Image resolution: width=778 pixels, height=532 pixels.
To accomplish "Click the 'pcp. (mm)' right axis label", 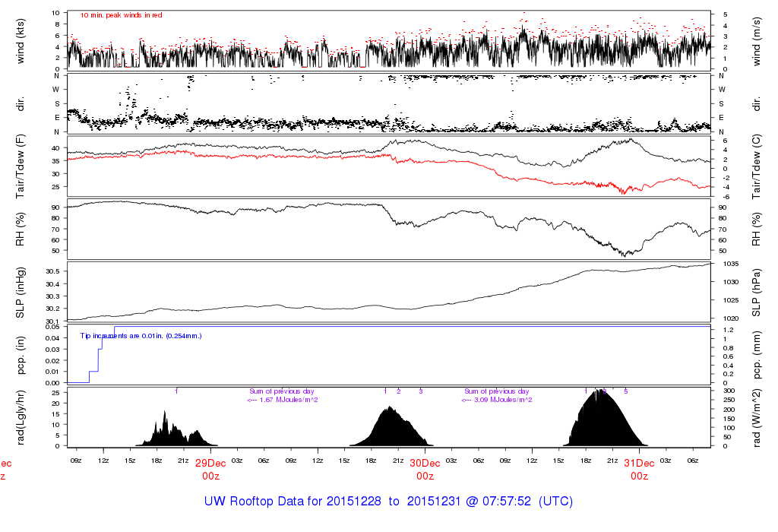I will click(x=757, y=355).
